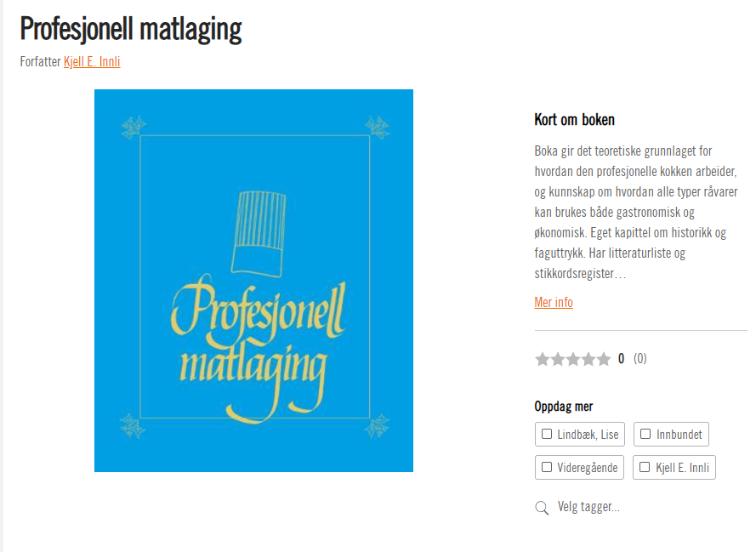Click the magnifying glass search icon
756x552 pixels.
click(542, 508)
